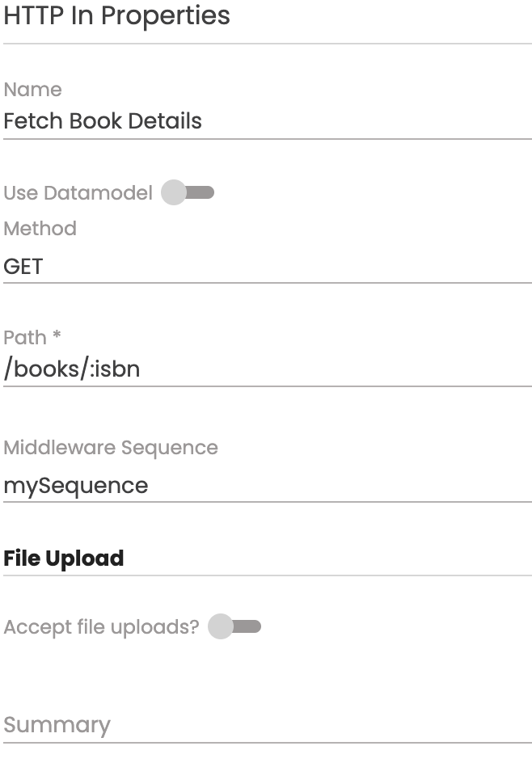Image resolution: width=532 pixels, height=784 pixels.
Task: Click the Summary placeholder text
Action: pos(57,725)
